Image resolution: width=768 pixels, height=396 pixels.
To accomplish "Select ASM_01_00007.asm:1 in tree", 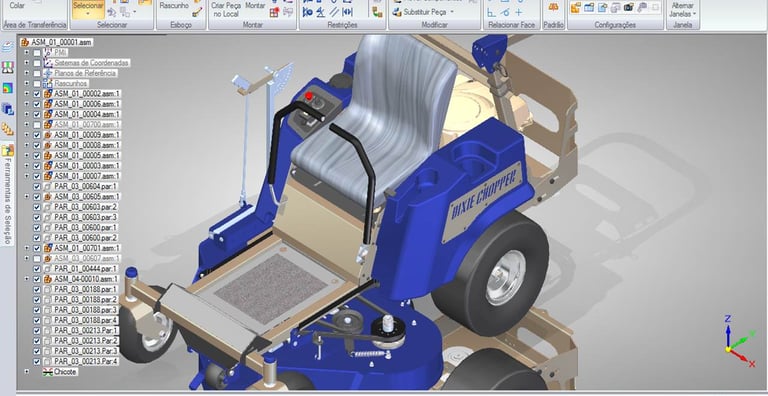I will [87, 176].
